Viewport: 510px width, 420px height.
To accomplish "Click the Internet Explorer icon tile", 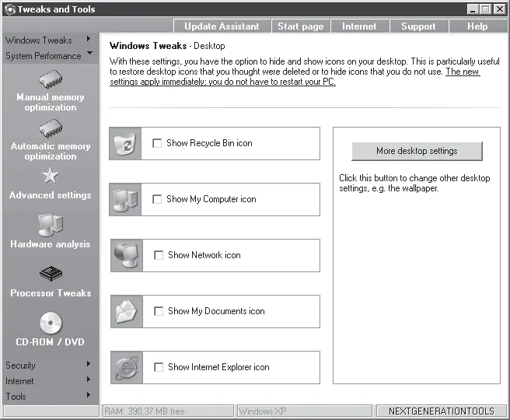I will (x=127, y=367).
